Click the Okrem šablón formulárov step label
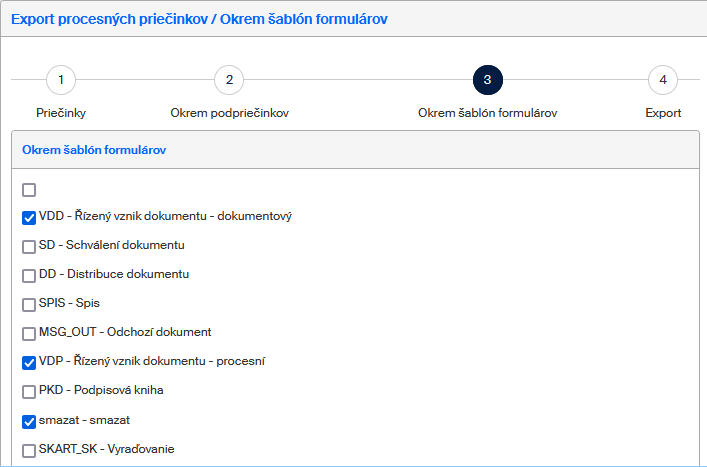707x467 pixels. [x=487, y=113]
